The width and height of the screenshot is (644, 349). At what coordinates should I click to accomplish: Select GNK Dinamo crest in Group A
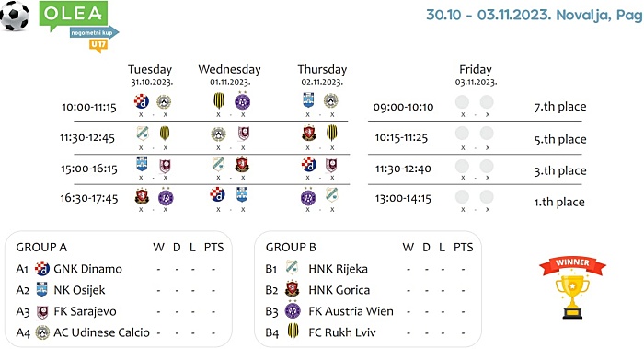(x=42, y=269)
